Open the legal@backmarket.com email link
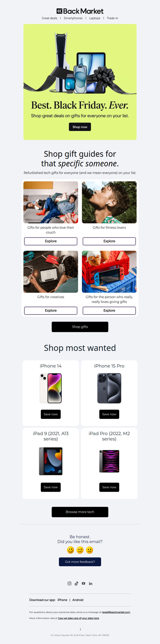 [116, 612]
